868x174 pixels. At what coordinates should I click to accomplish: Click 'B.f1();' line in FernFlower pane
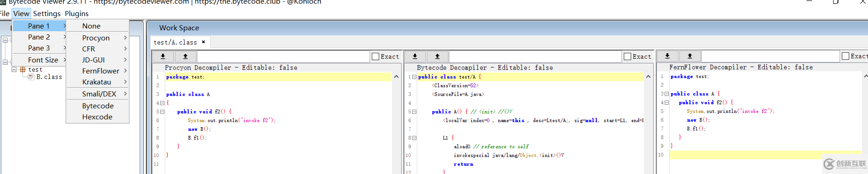(x=696, y=129)
